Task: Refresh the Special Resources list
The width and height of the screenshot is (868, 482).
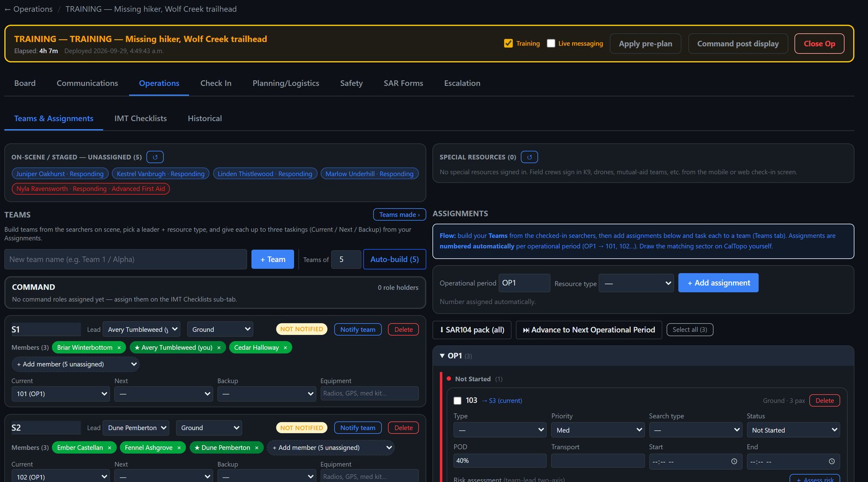Action: click(x=529, y=157)
